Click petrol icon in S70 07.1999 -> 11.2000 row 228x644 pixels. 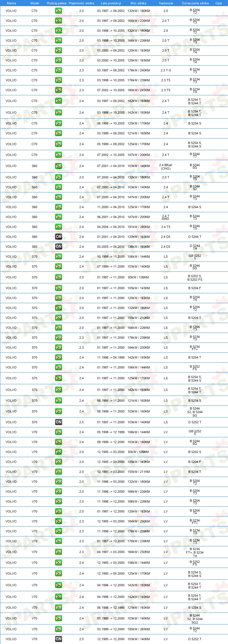coord(58,266)
